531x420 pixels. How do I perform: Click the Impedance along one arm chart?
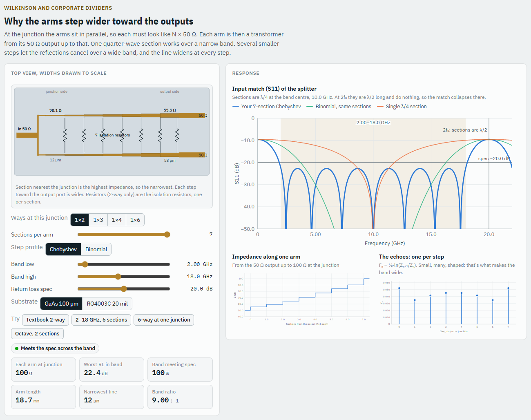coord(301,300)
